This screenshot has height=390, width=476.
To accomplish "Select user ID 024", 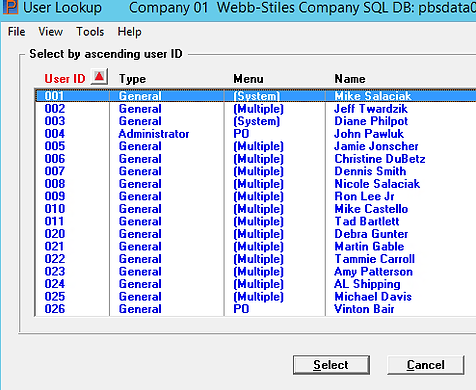I will [x=55, y=284].
